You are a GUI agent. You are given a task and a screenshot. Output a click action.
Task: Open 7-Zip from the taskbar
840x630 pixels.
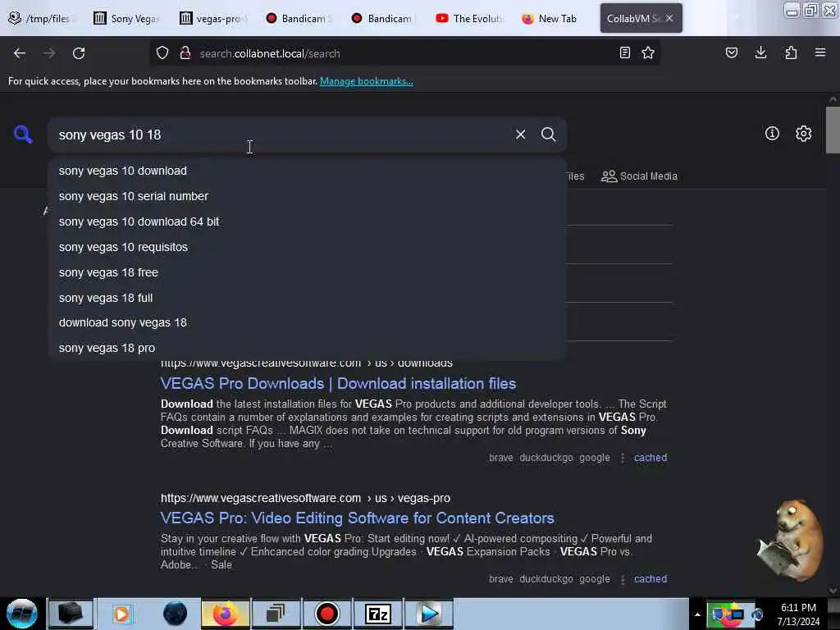[377, 614]
